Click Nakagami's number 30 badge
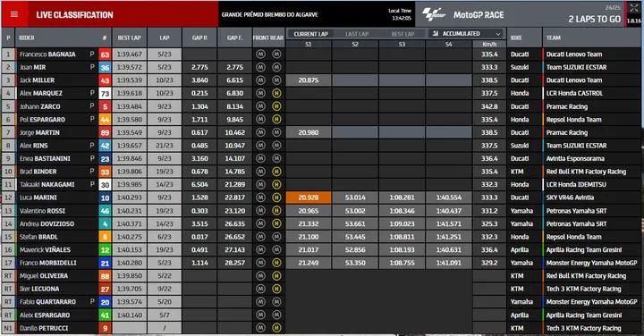 [x=106, y=185]
